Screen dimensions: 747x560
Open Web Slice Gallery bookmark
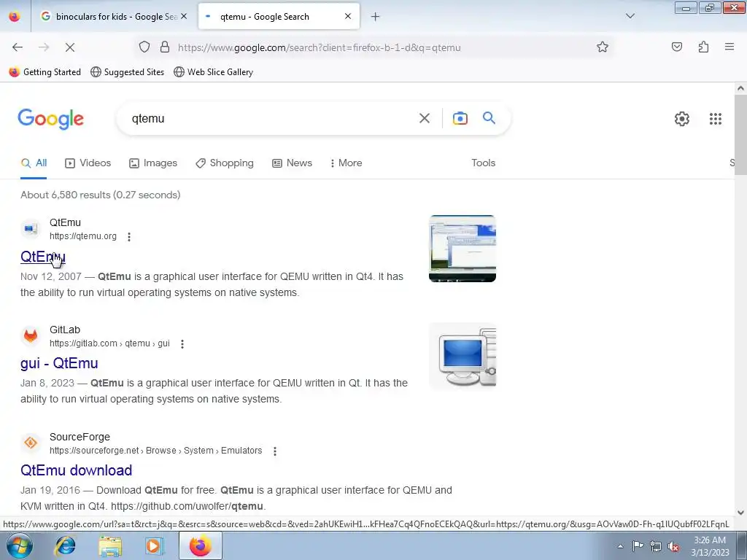tap(214, 72)
